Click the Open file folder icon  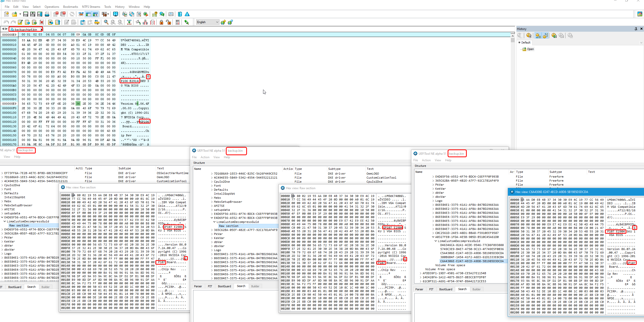(15, 14)
